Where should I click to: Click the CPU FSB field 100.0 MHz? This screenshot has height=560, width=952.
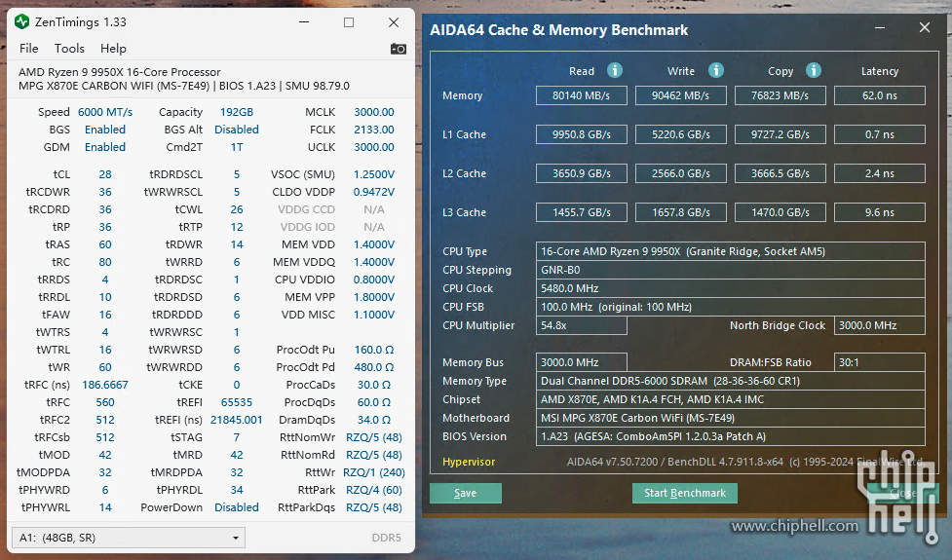click(731, 307)
